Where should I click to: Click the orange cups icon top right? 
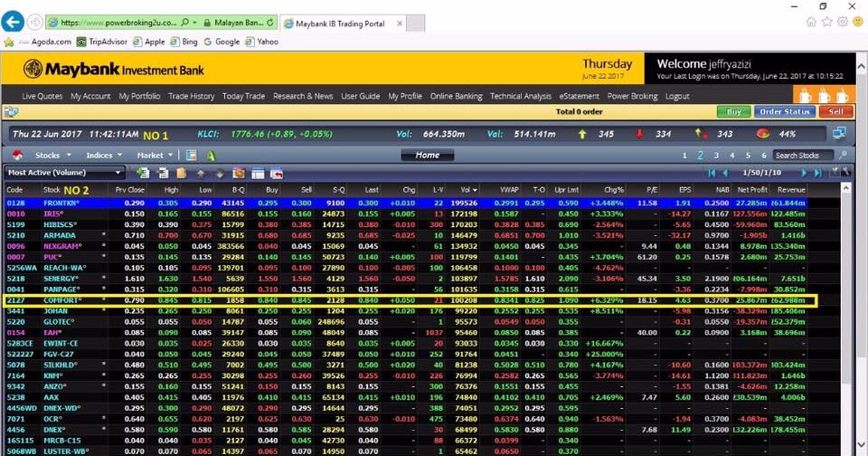[824, 95]
